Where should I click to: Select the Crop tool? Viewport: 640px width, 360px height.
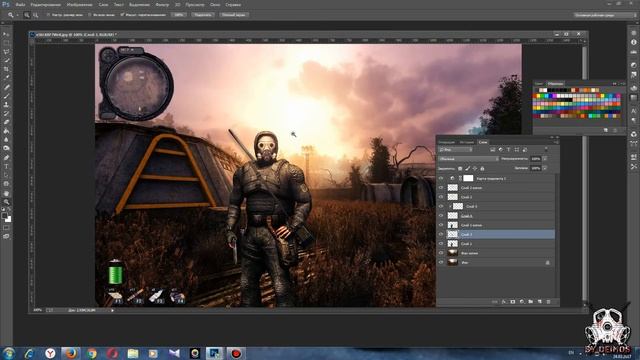click(6, 69)
